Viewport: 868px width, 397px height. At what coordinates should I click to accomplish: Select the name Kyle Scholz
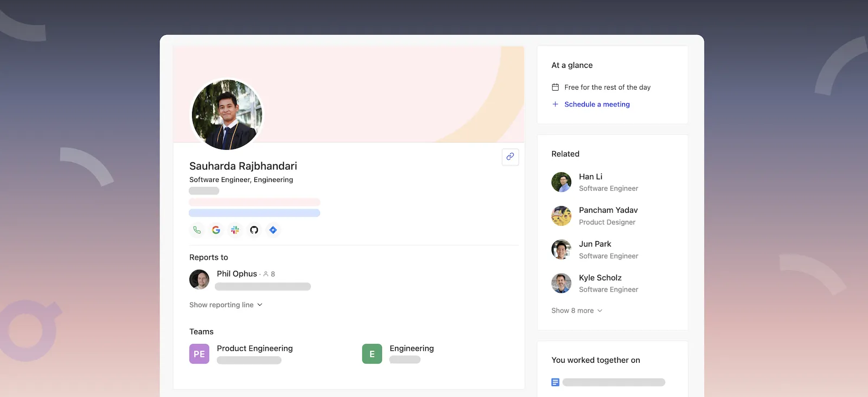[600, 278]
